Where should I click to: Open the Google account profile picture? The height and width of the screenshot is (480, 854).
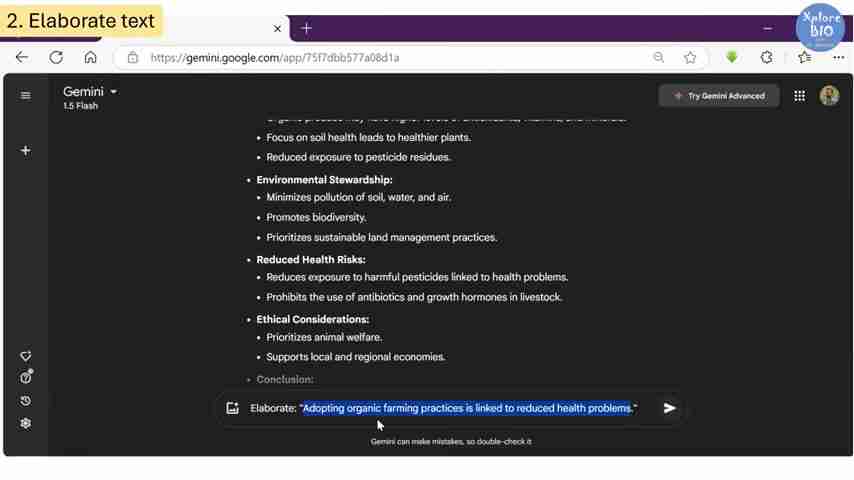click(829, 96)
